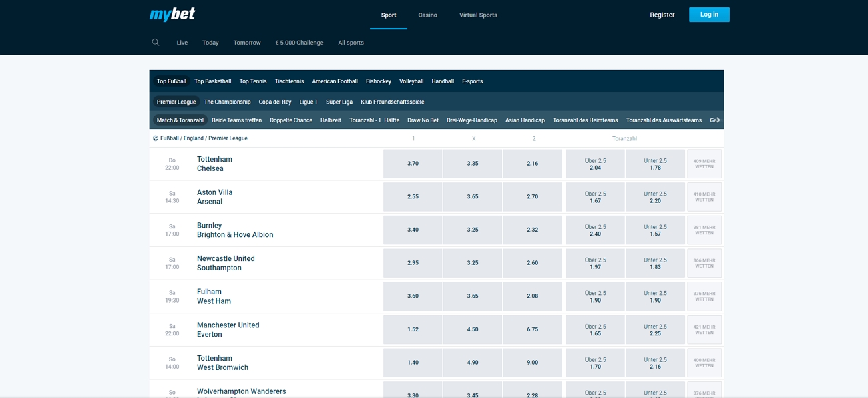Image resolution: width=868 pixels, height=398 pixels.
Task: Select the E-sports tab
Action: (x=473, y=81)
